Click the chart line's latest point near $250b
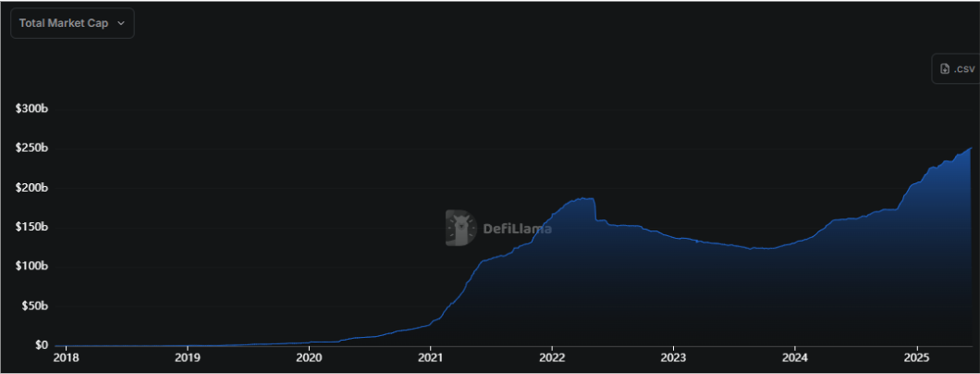Image resolution: width=980 pixels, height=374 pixels. pyautogui.click(x=970, y=148)
